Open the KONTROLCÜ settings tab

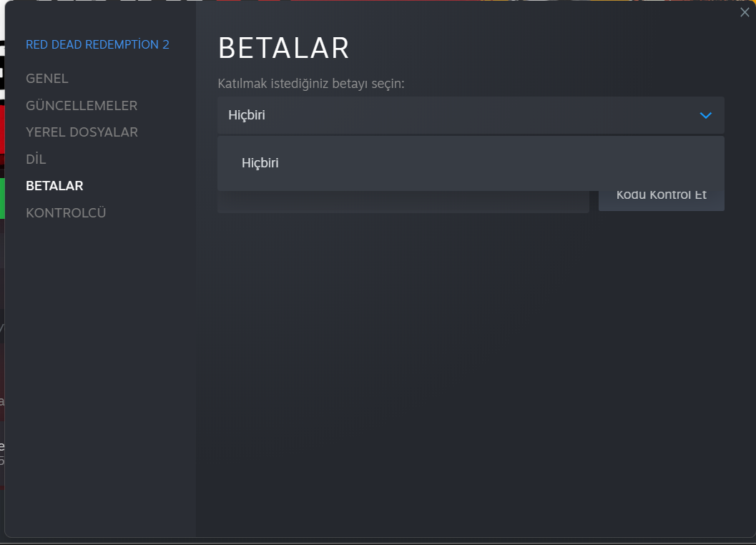[66, 213]
